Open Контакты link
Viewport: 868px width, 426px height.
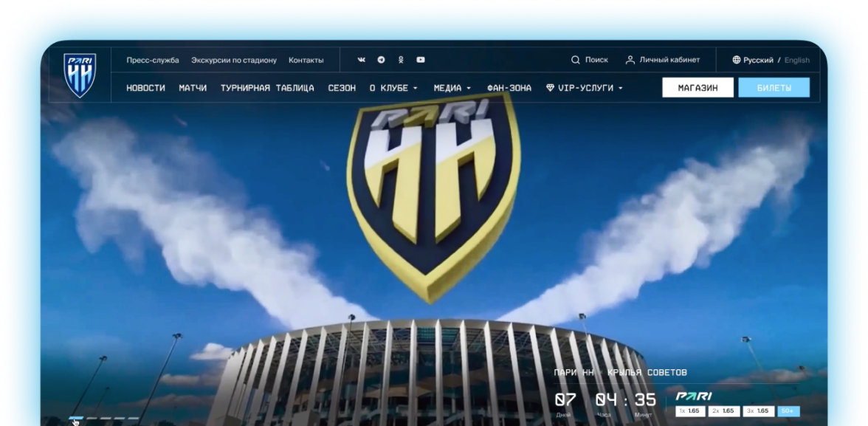306,60
